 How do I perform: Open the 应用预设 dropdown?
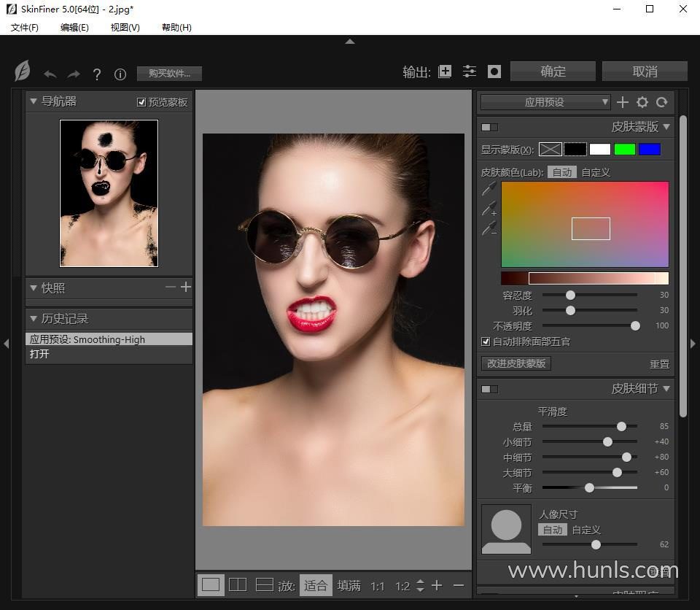tap(545, 102)
